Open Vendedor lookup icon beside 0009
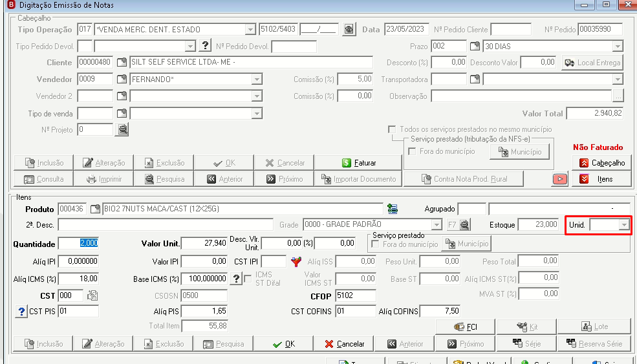This screenshot has width=637, height=364. coord(122,80)
